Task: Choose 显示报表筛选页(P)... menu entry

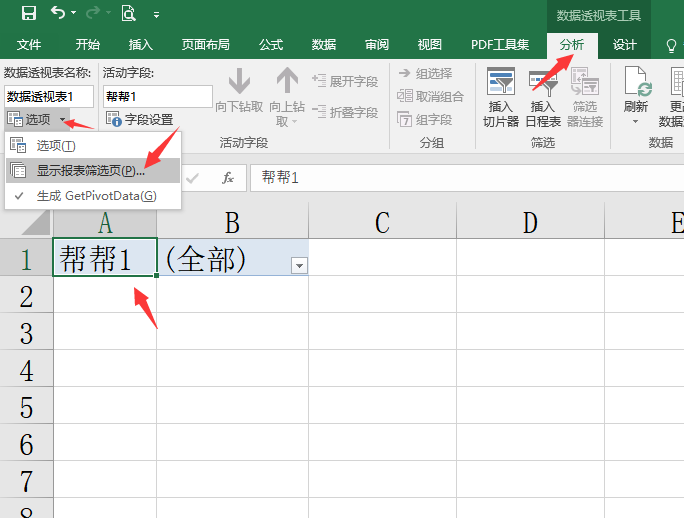Action: point(93,170)
